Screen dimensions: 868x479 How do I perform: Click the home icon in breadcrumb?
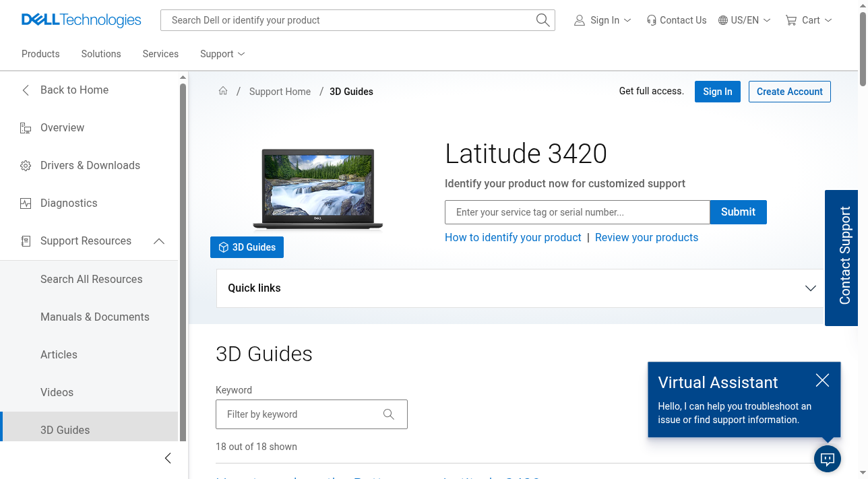point(223,91)
